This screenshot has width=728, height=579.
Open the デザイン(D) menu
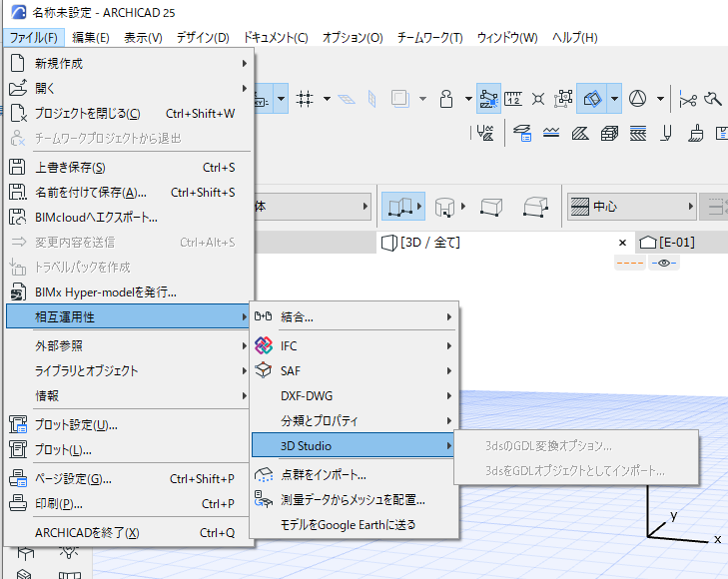203,38
